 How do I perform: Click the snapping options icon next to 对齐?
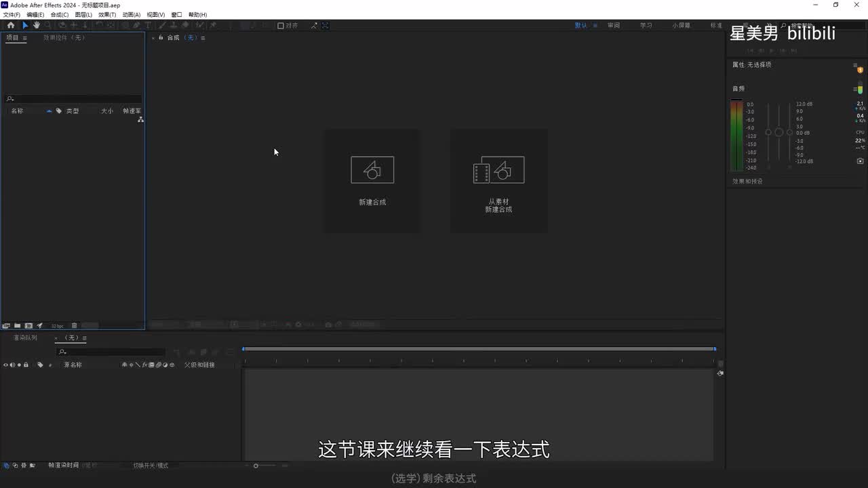(x=314, y=26)
